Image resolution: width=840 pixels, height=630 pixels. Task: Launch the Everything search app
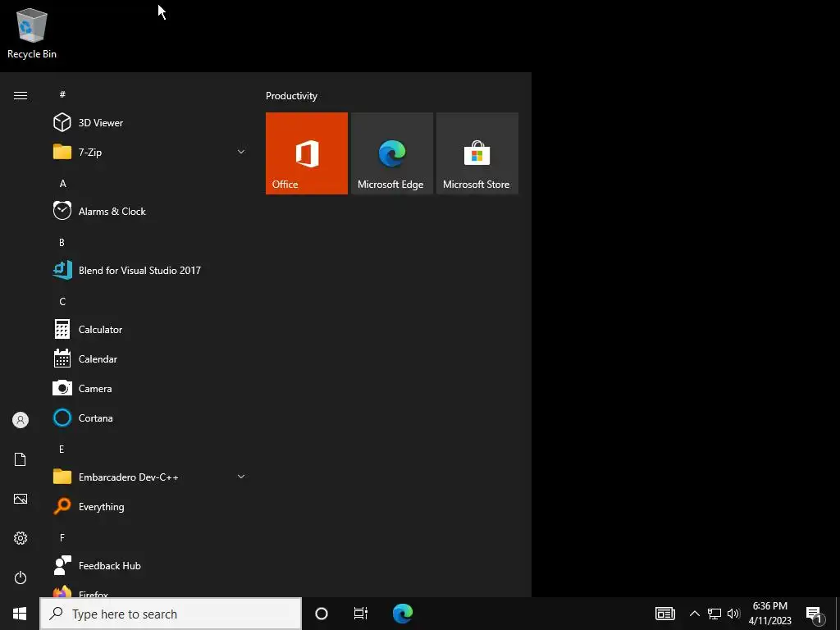(x=149, y=506)
